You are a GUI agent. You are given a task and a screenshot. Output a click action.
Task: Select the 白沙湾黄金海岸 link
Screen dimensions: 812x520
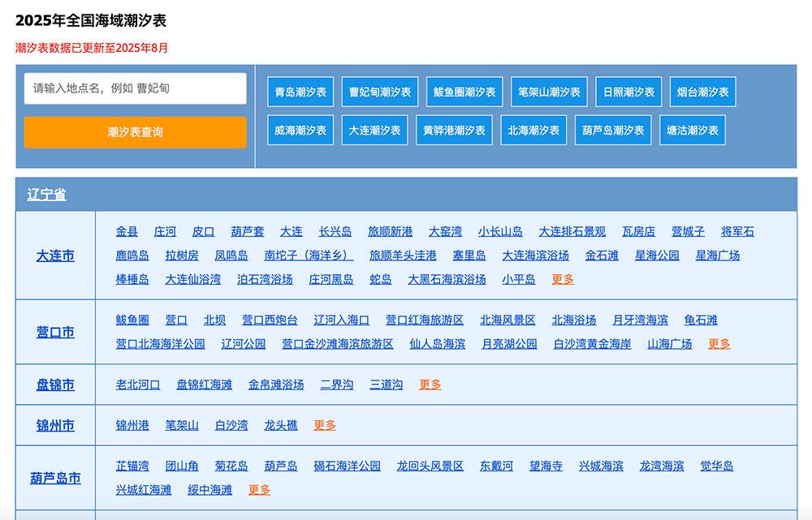click(x=593, y=344)
